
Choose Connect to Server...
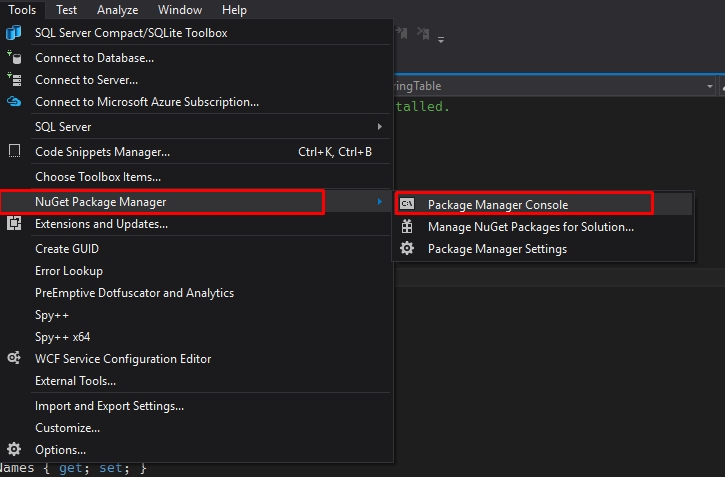point(197,80)
